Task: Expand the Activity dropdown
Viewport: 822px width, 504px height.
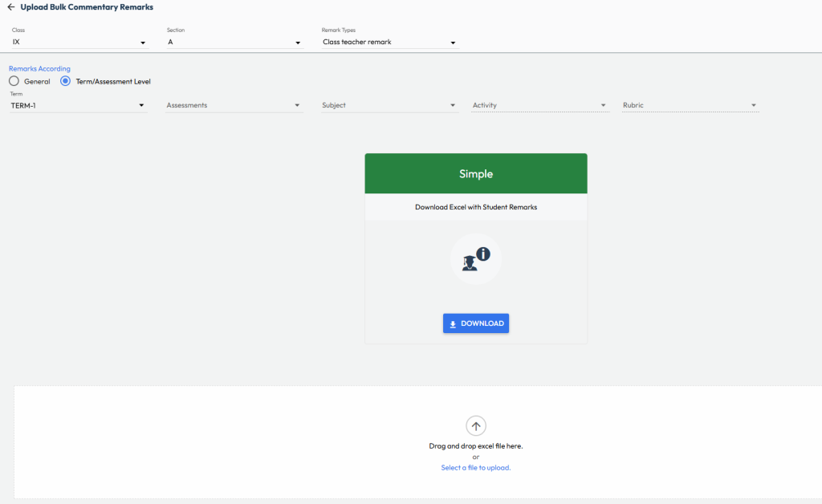Action: tap(539, 105)
